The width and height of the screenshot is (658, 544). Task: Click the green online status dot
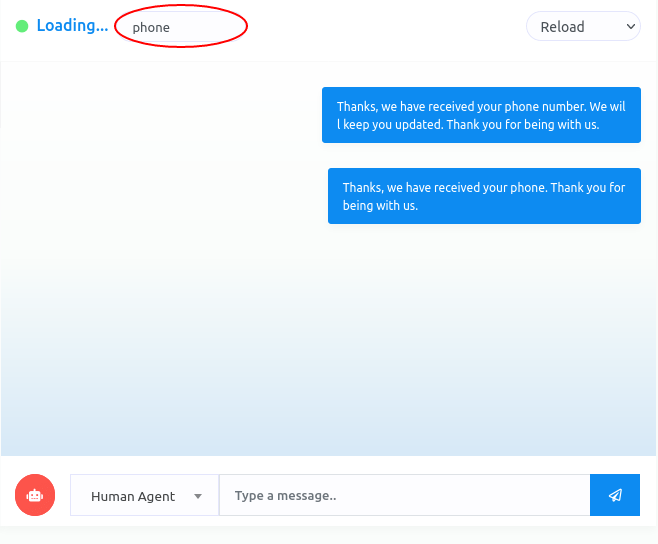22,27
